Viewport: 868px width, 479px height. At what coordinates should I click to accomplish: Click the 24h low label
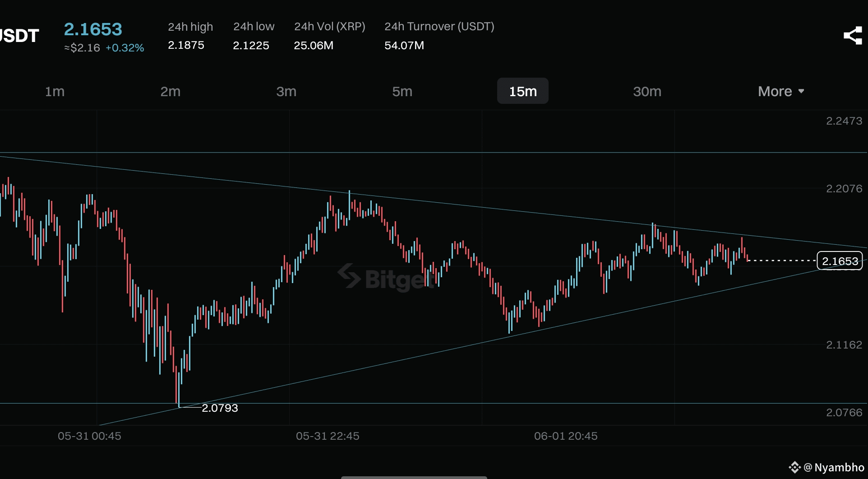(254, 27)
